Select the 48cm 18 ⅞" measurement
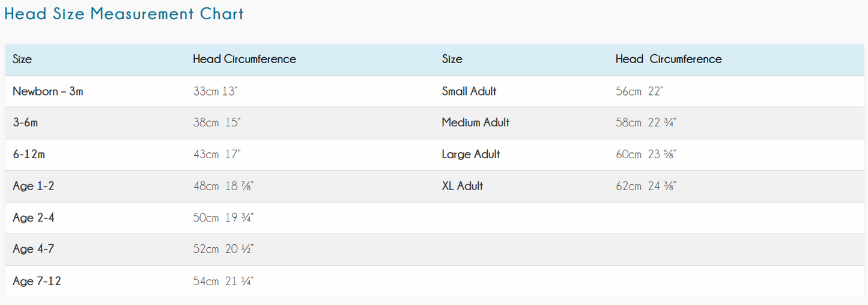 [223, 186]
